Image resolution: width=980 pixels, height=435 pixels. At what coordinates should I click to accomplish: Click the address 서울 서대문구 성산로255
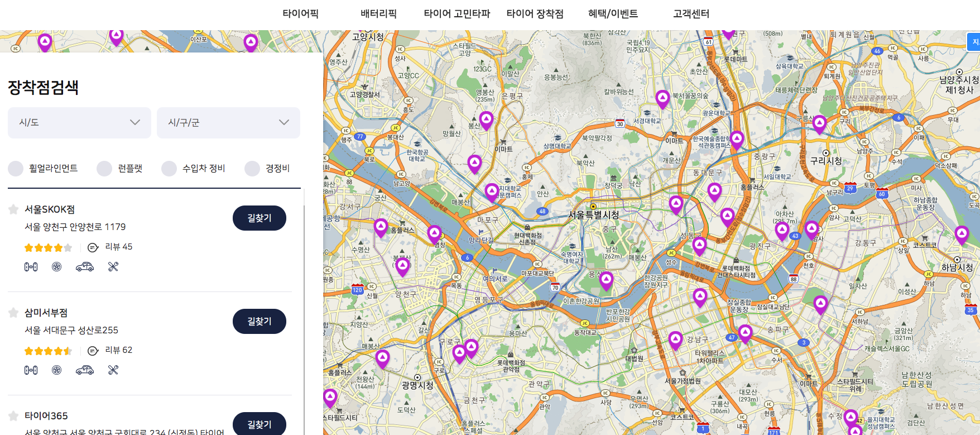pos(71,330)
